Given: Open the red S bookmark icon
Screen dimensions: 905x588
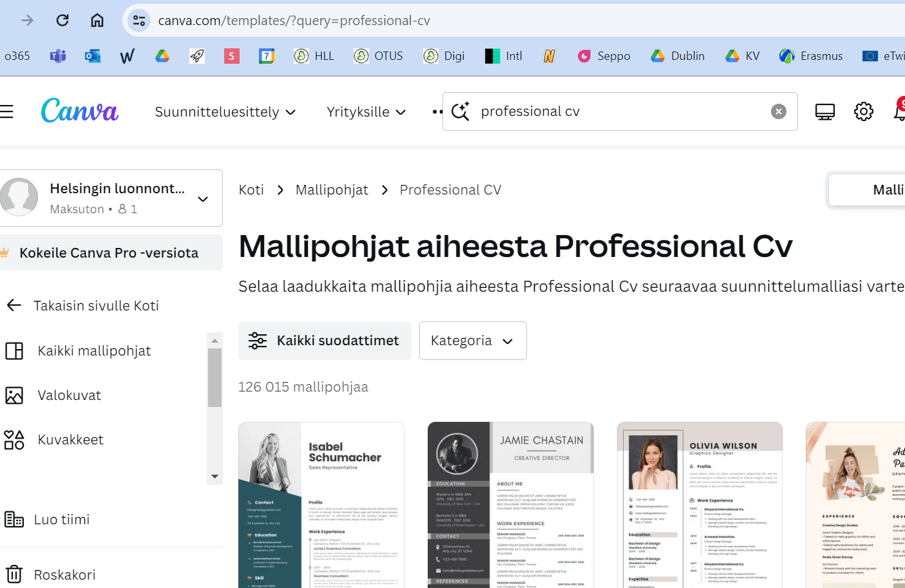Looking at the screenshot, I should [232, 56].
